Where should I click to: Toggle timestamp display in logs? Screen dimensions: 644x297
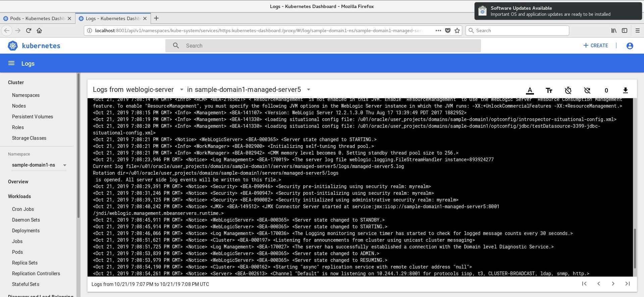click(x=568, y=90)
